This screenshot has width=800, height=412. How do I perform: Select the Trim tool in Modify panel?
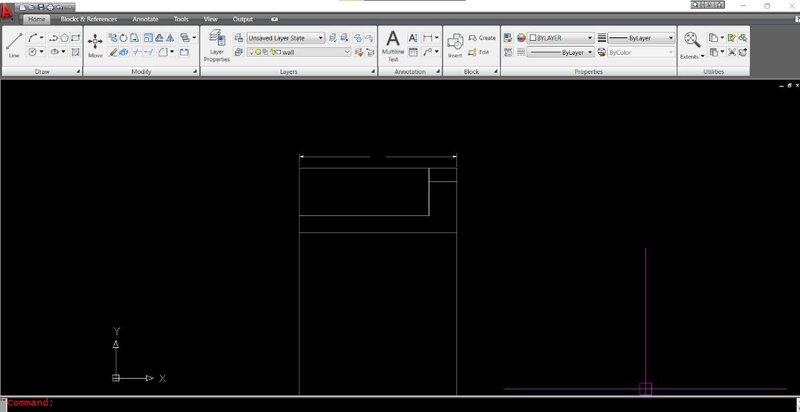[x=137, y=52]
